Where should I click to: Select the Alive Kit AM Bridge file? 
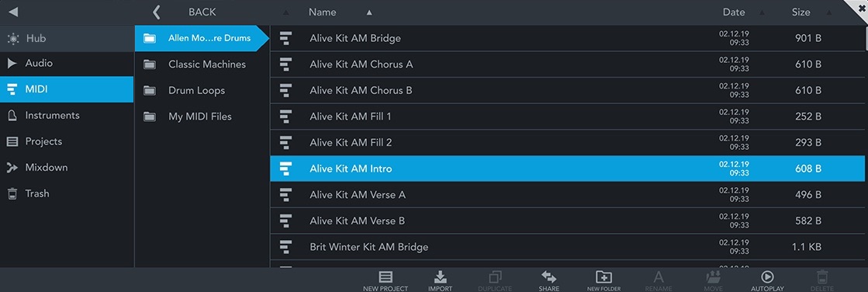569,38
